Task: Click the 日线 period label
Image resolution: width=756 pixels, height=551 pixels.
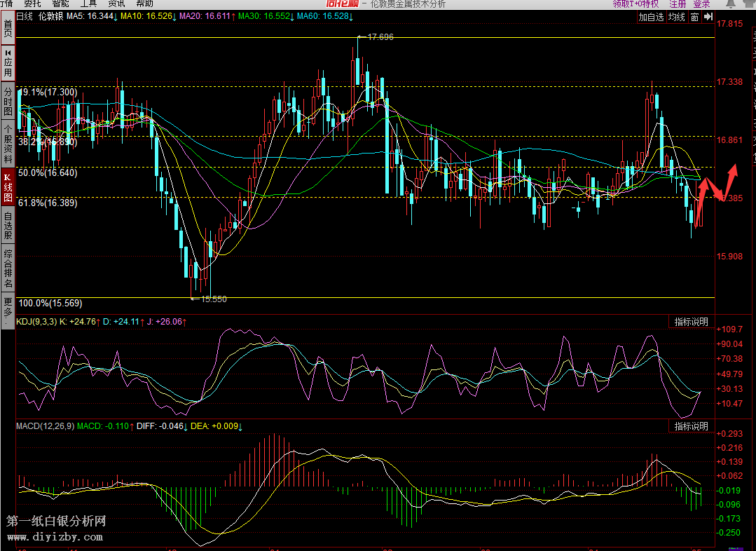Action: click(25, 15)
